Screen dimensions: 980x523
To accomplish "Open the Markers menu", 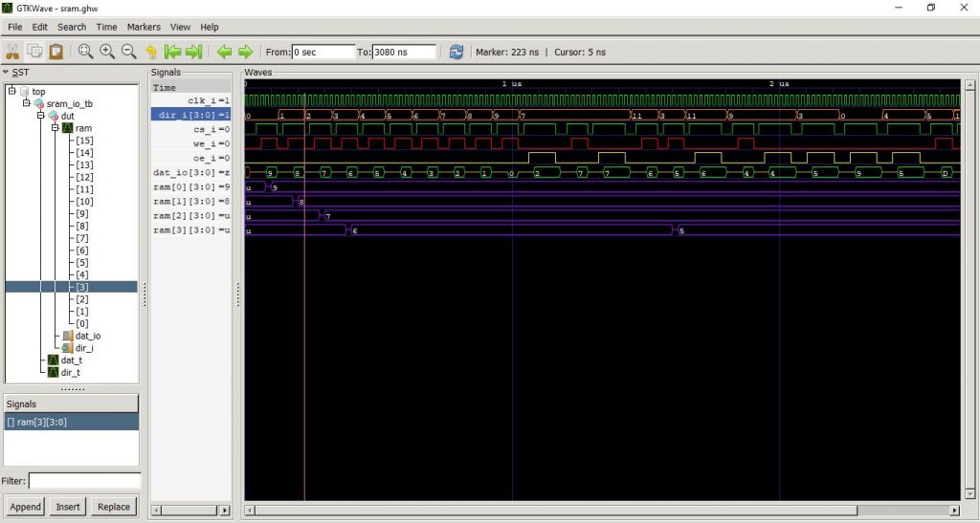I will (144, 27).
